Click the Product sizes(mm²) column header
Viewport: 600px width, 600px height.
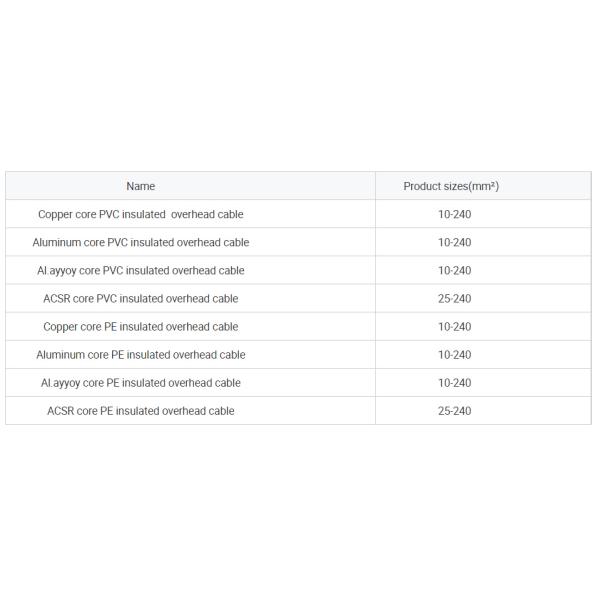coord(451,186)
